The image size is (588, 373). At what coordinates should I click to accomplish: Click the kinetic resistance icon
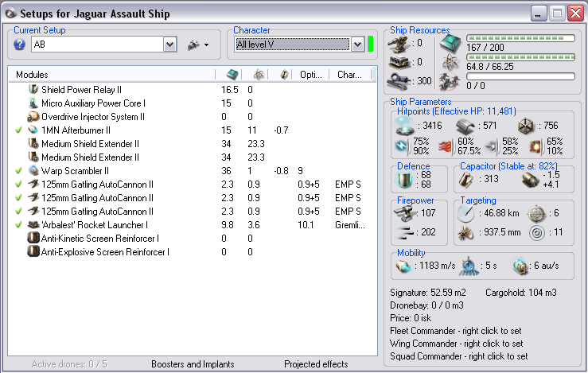pos(492,146)
